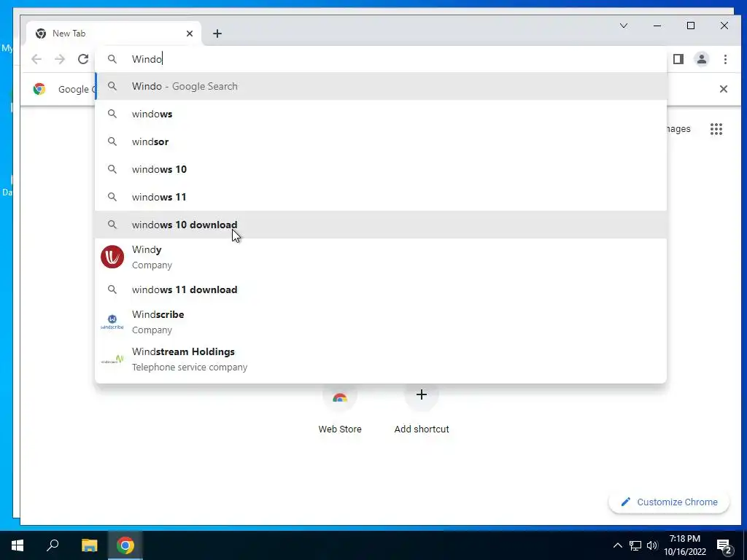Image resolution: width=747 pixels, height=560 pixels.
Task: Choose the 'windsor' suggestion
Action: [381, 141]
